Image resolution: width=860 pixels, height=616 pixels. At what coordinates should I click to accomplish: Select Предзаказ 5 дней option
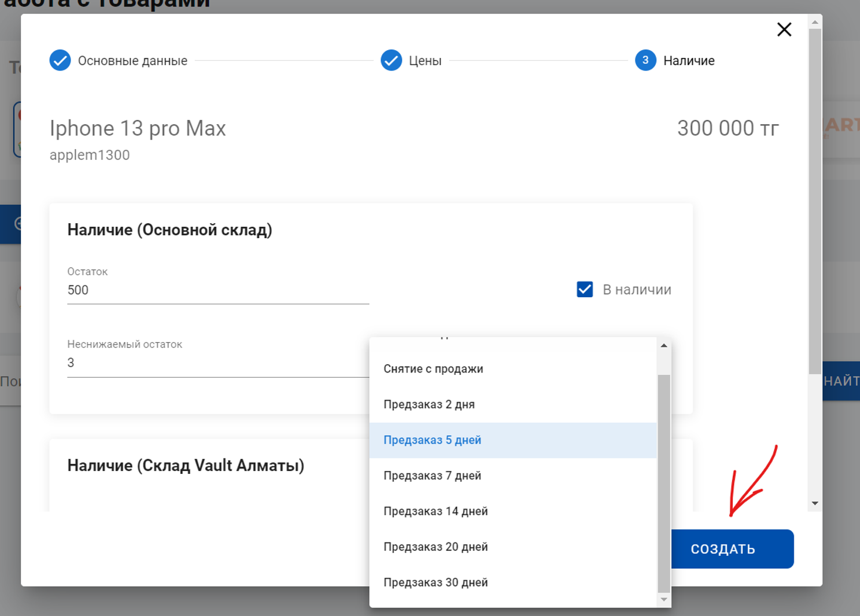(432, 441)
